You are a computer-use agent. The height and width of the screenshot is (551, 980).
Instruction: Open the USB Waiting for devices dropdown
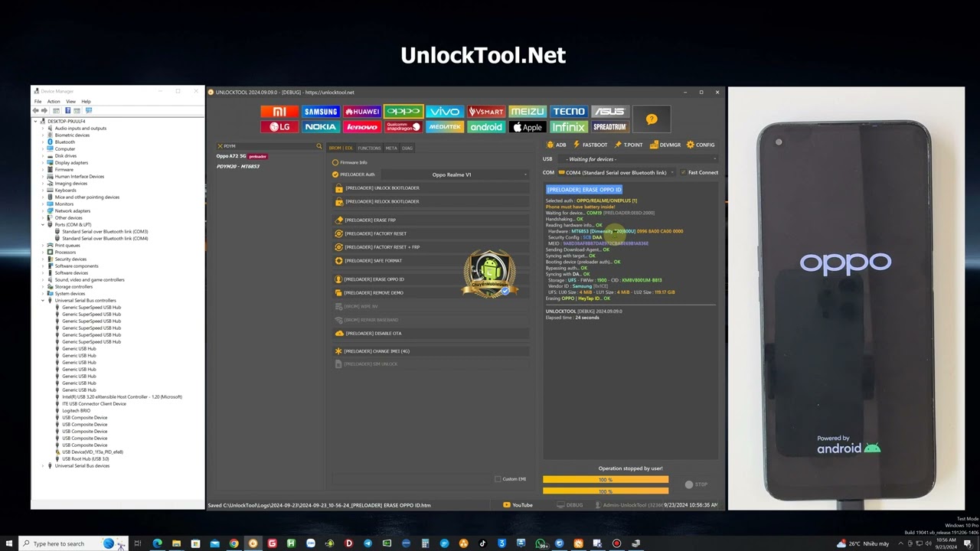click(637, 159)
